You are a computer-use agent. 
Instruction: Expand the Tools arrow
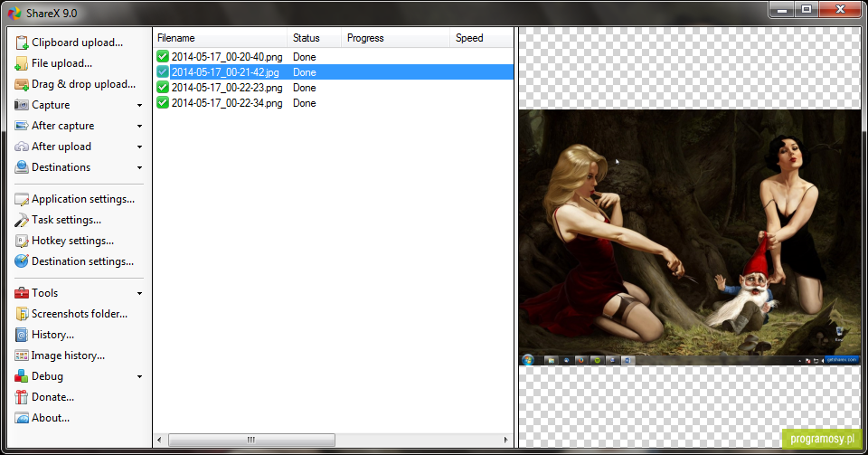coord(139,293)
